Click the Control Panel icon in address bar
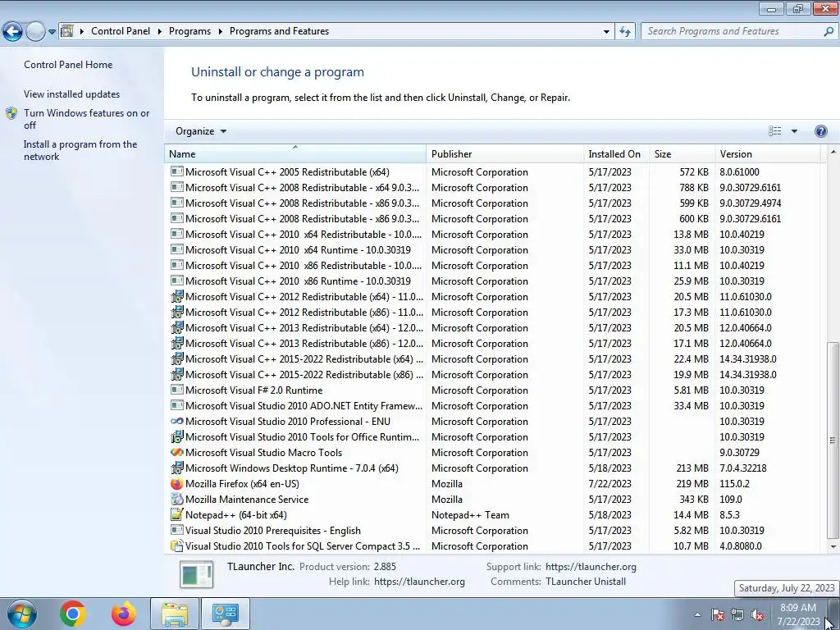The image size is (840, 630). tap(66, 31)
